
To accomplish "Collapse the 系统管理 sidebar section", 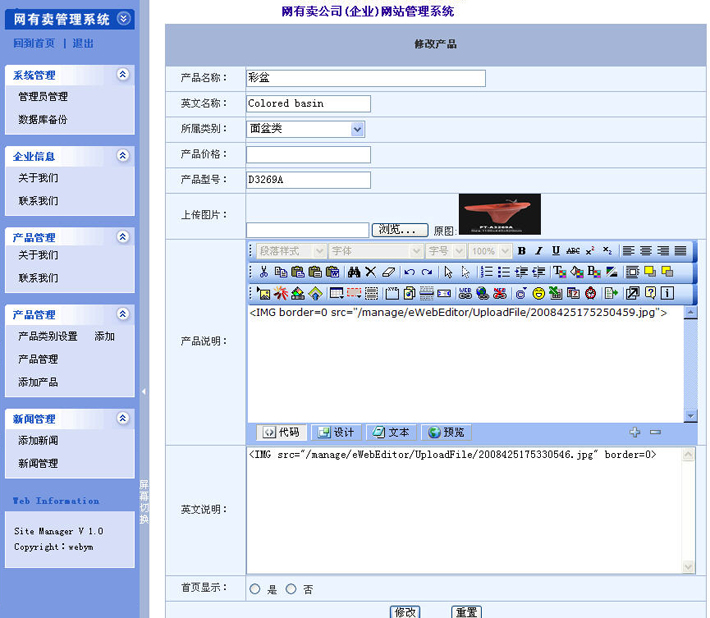I will point(123,74).
